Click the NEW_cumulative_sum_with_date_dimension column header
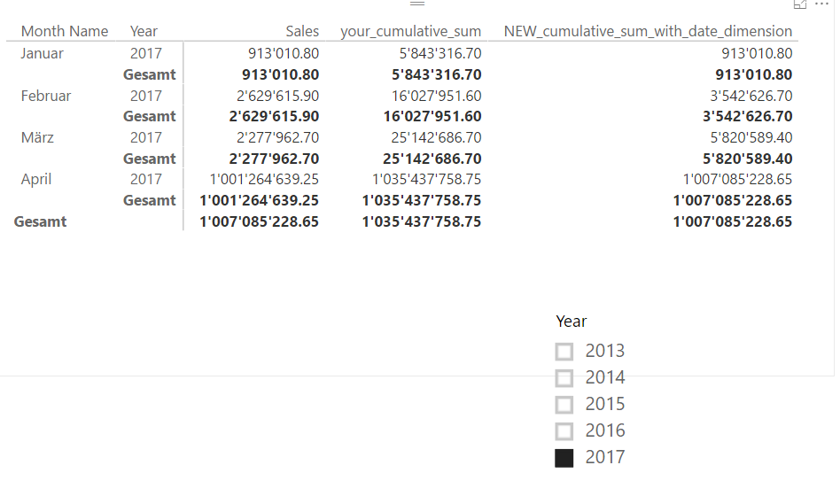Screen dimensions: 840x504 pos(648,31)
